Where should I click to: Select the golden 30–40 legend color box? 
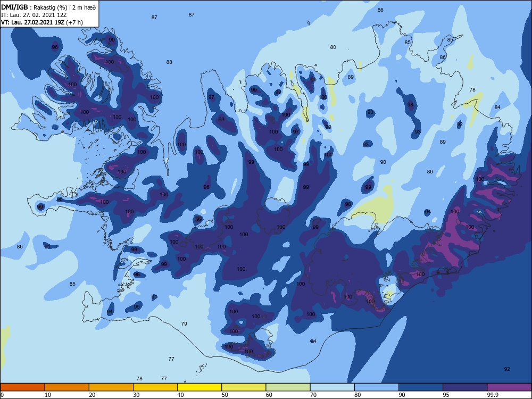[155, 387]
